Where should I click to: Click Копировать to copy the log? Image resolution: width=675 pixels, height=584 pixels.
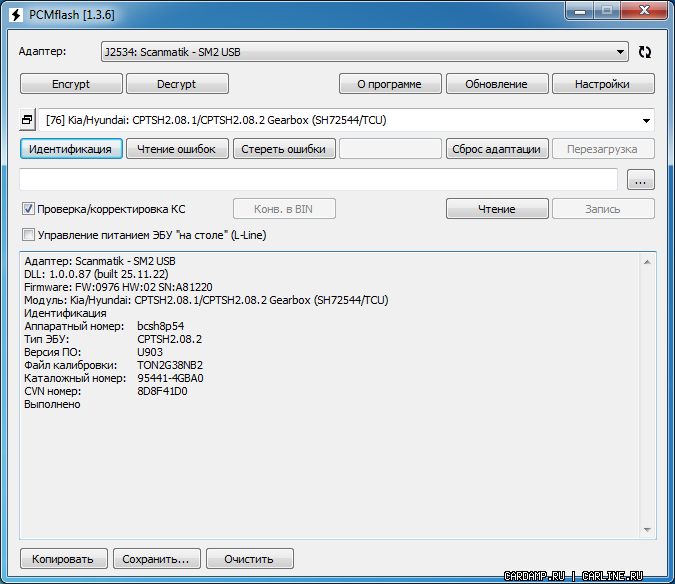pos(63,559)
